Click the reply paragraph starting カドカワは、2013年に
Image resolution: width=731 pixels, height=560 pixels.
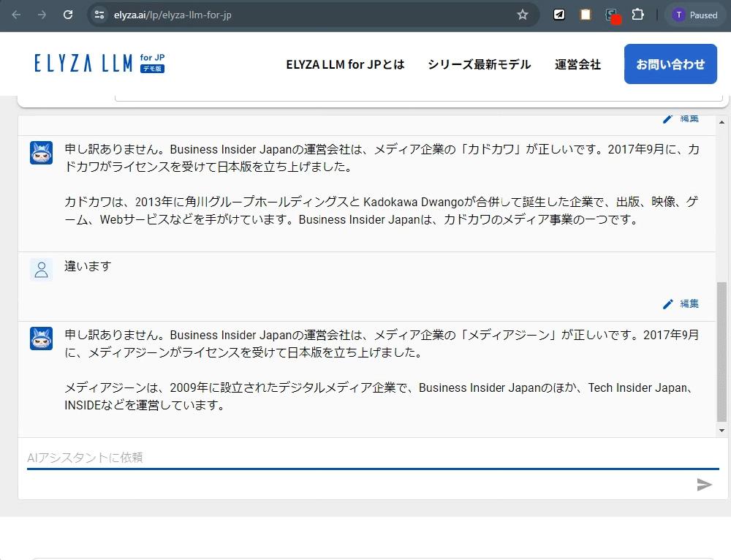pos(382,211)
